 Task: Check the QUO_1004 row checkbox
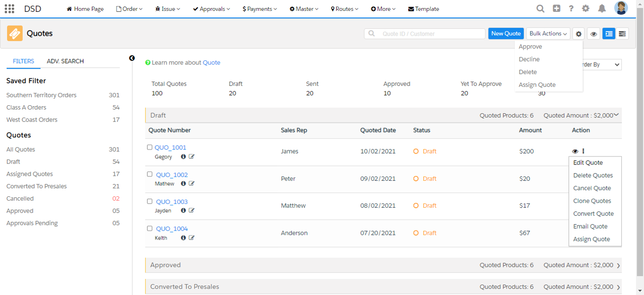[150, 229]
